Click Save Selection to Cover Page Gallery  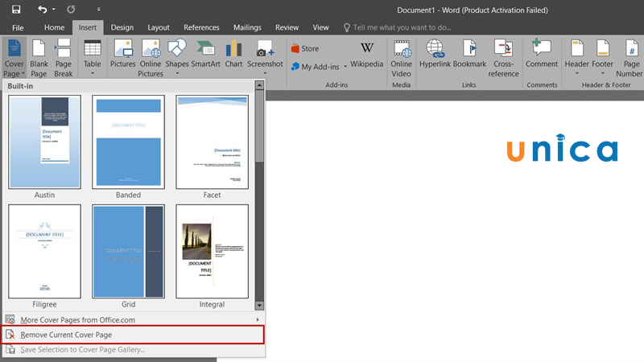pyautogui.click(x=133, y=350)
